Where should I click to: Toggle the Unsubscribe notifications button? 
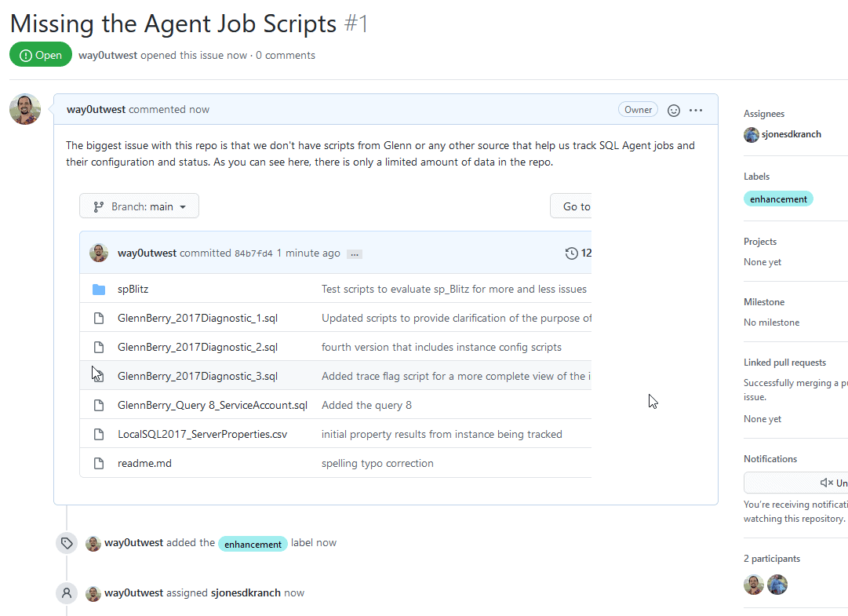[x=795, y=483]
